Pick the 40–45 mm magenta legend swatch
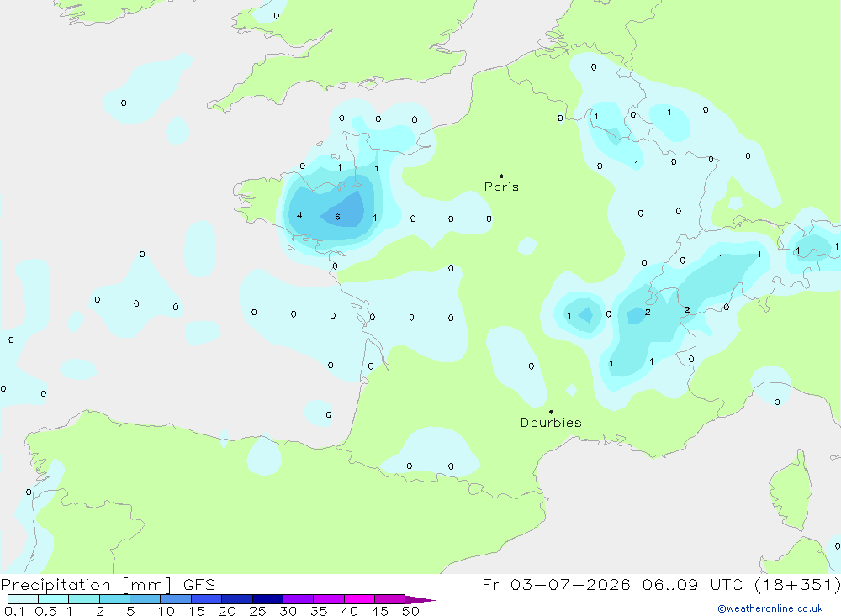This screenshot has height=616, width=841. (x=359, y=599)
